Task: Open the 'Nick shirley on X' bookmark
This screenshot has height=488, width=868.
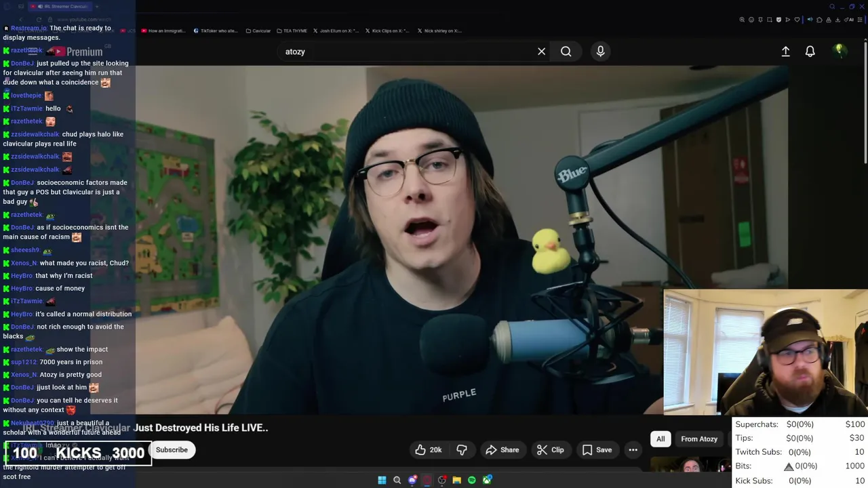Action: pos(439,30)
